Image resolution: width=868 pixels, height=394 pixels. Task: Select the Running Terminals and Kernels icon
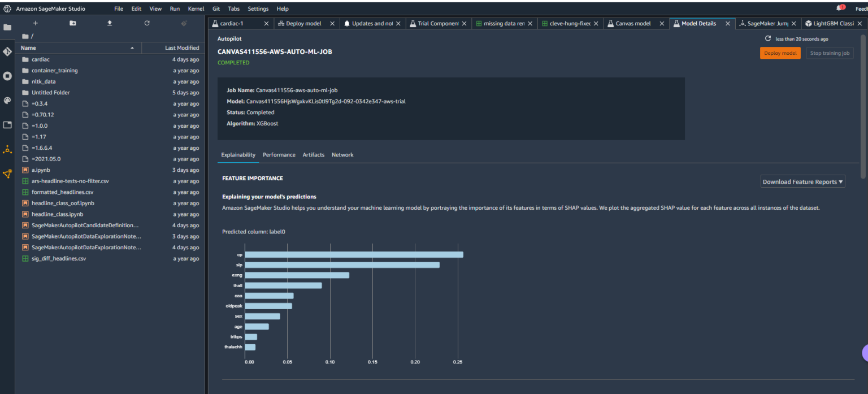coord(7,75)
